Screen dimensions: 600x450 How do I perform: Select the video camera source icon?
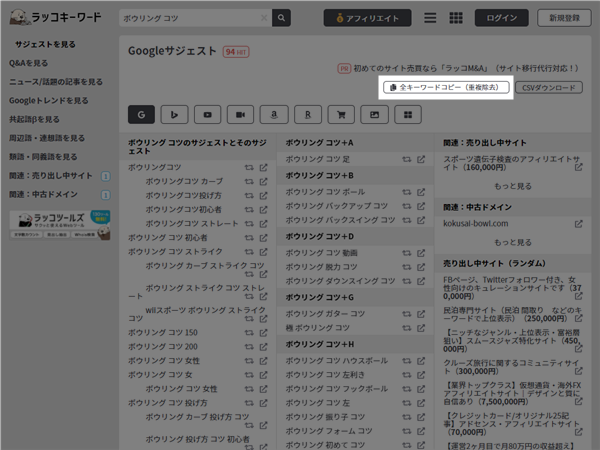coord(240,114)
